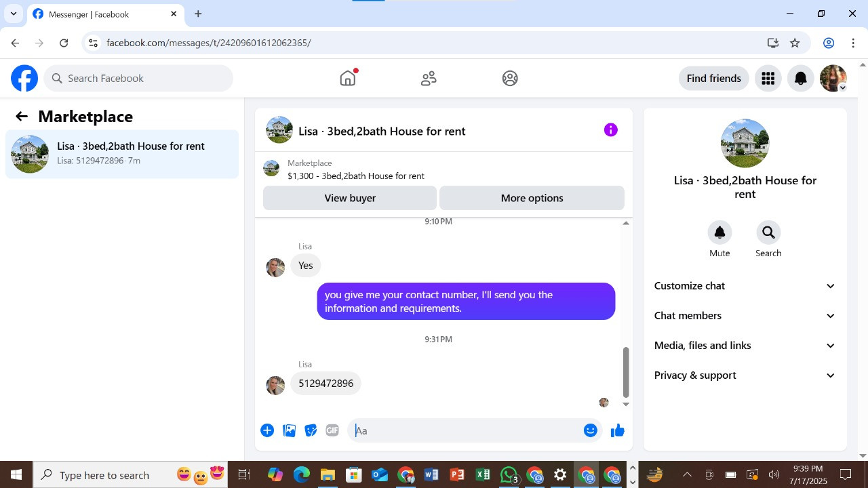This screenshot has width=868, height=488.
Task: Open File Explorer from the taskbar
Action: click(x=328, y=475)
